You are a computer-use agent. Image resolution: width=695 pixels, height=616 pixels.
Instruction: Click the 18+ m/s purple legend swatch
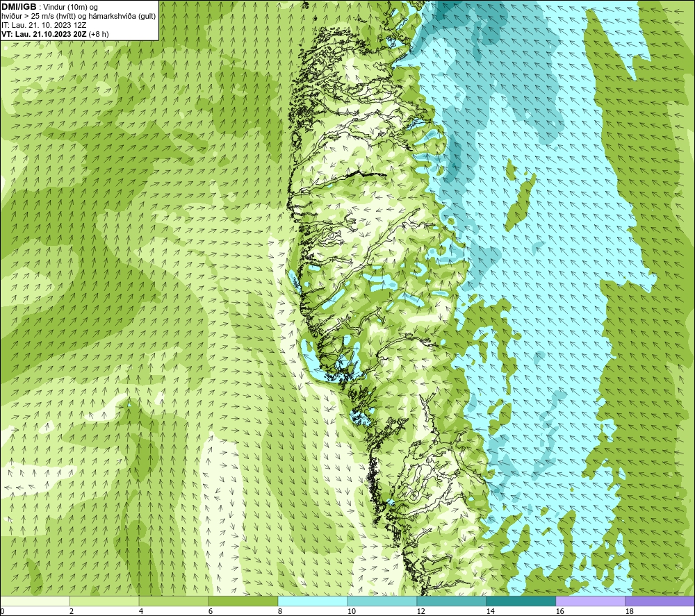click(x=660, y=601)
